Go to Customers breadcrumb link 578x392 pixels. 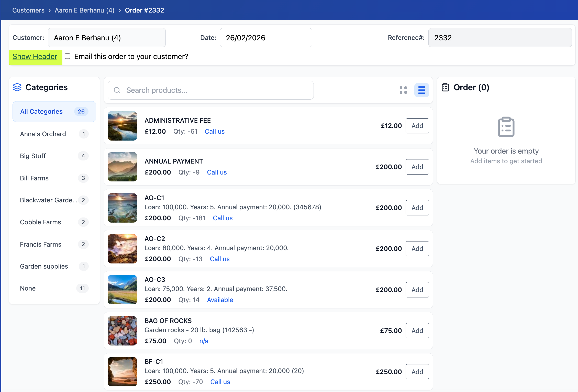28,10
